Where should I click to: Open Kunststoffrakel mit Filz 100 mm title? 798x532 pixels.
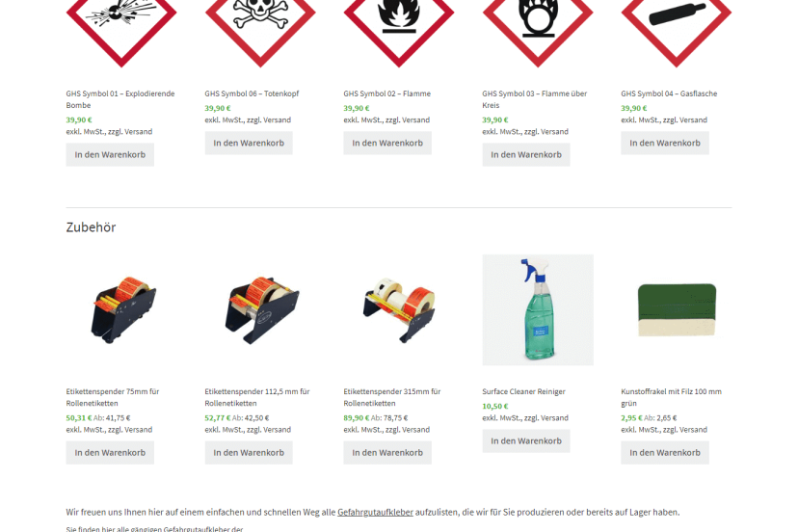(672, 397)
